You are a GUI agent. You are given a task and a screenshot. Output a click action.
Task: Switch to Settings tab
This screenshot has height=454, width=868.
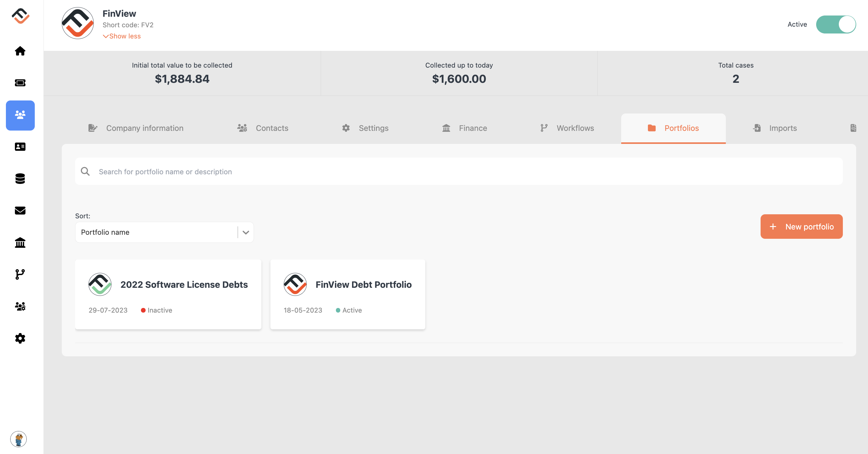365,128
